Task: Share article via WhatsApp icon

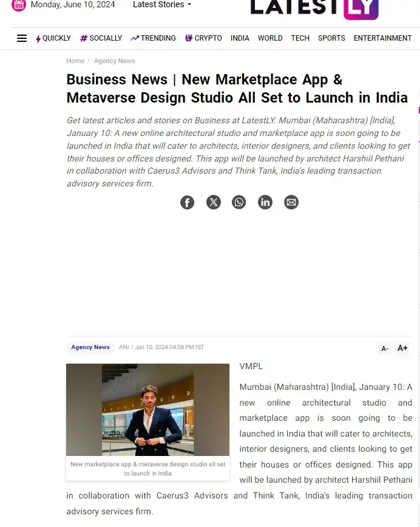Action: click(239, 202)
